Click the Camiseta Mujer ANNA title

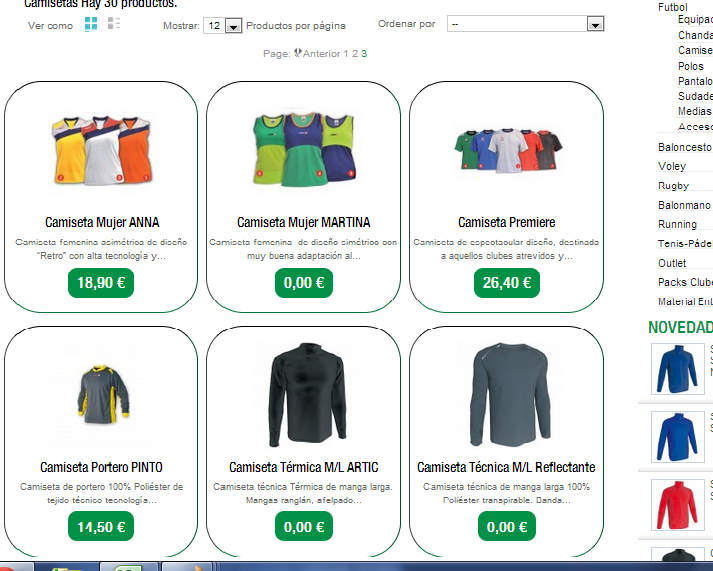(x=102, y=222)
